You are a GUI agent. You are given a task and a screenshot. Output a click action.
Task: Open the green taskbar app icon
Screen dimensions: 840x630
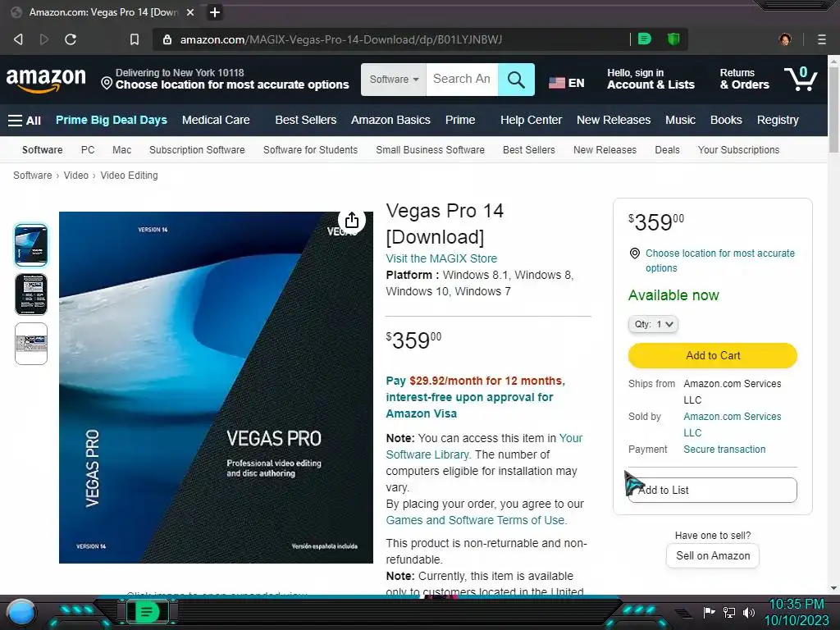[147, 611]
